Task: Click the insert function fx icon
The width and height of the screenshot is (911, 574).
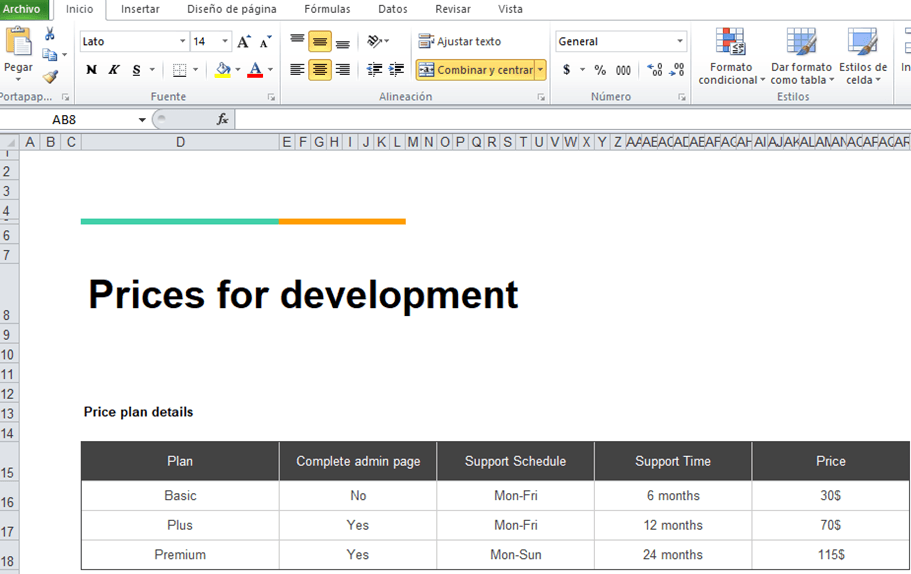Action: (222, 119)
